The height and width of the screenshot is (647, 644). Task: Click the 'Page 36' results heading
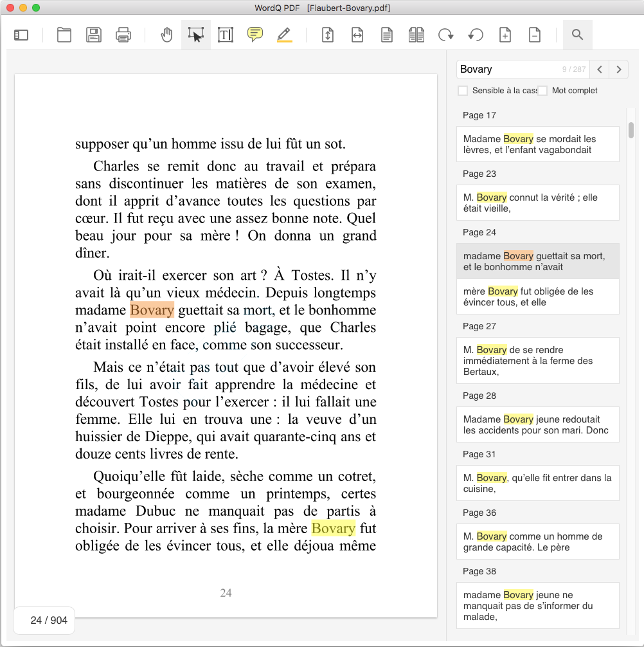coord(479,513)
